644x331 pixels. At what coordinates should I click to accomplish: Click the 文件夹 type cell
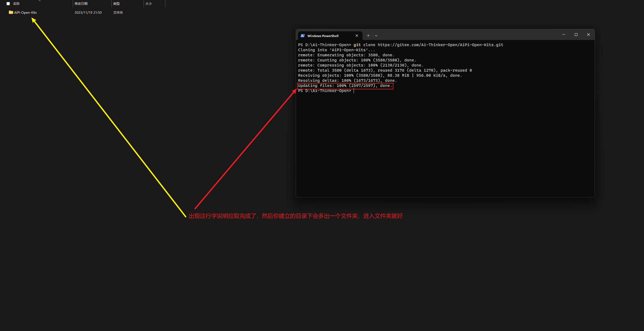pyautogui.click(x=118, y=13)
